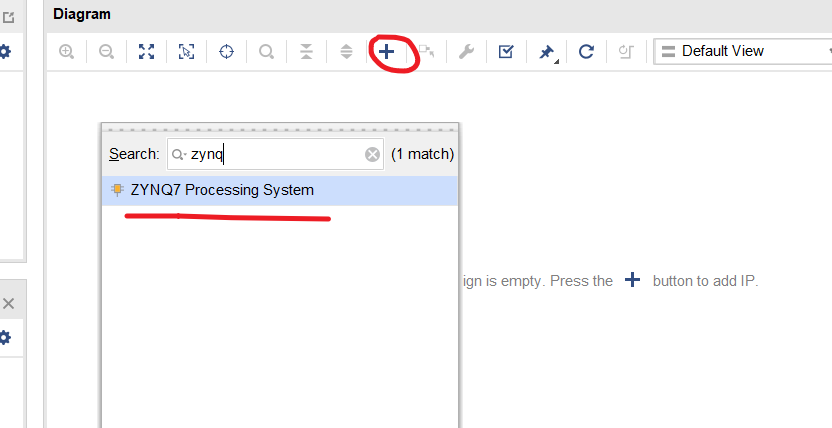Click the Make External connection icon
This screenshot has width=832, height=428.
pyautogui.click(x=426, y=51)
